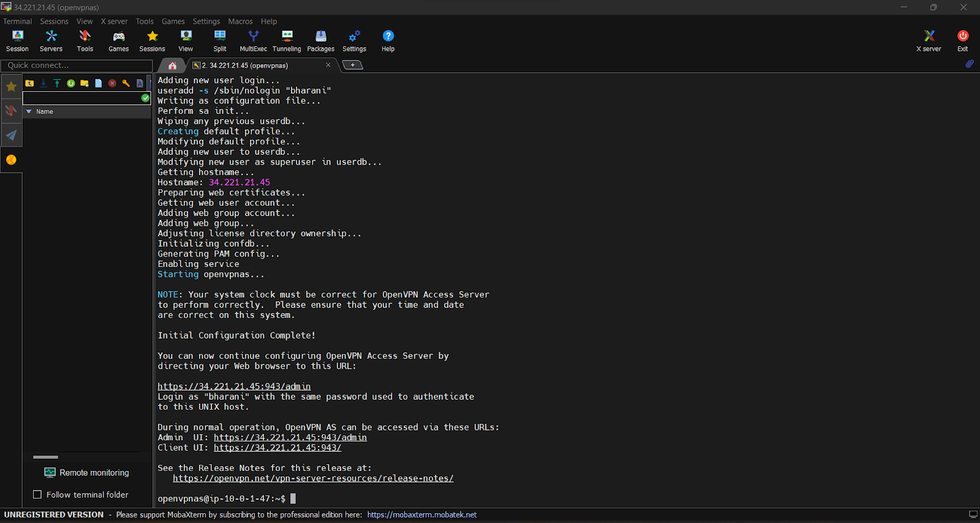Upload files in SFTP panel
The height and width of the screenshot is (523, 980).
(57, 83)
